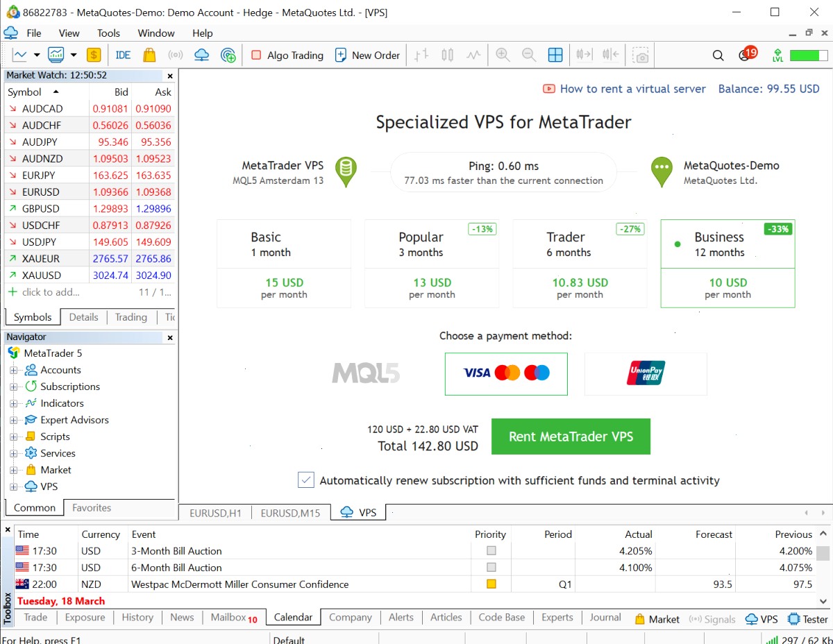Sort Market Watch by Symbol column header
This screenshot has width=833, height=644.
pyautogui.click(x=47, y=92)
